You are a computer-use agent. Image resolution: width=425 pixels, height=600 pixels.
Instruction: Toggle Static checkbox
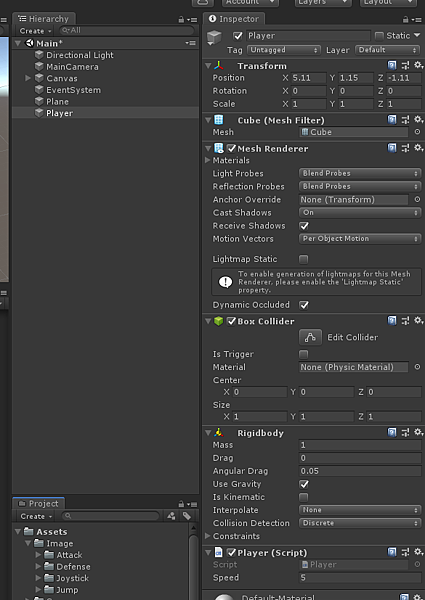(379, 36)
